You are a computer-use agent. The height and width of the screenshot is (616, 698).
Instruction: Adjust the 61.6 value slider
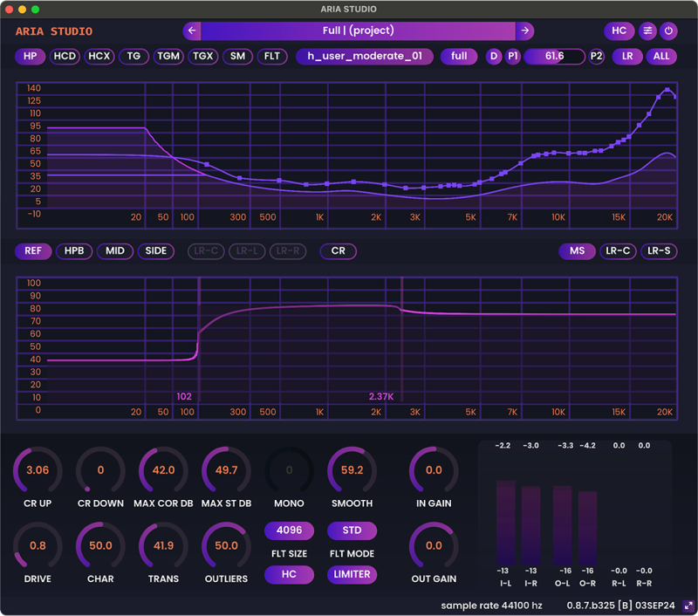(554, 56)
